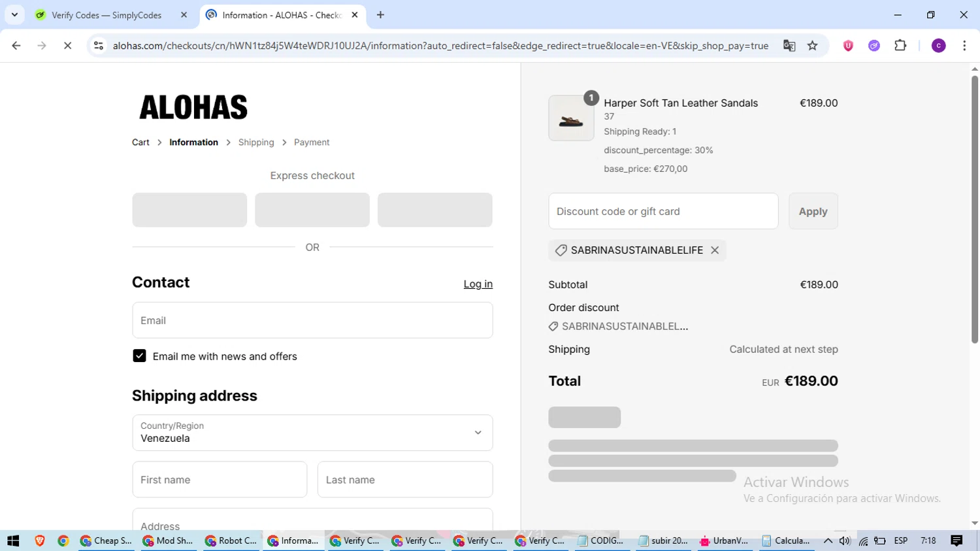Click the Harper sandals product thumbnail
Image resolution: width=980 pixels, height=551 pixels.
click(x=571, y=118)
